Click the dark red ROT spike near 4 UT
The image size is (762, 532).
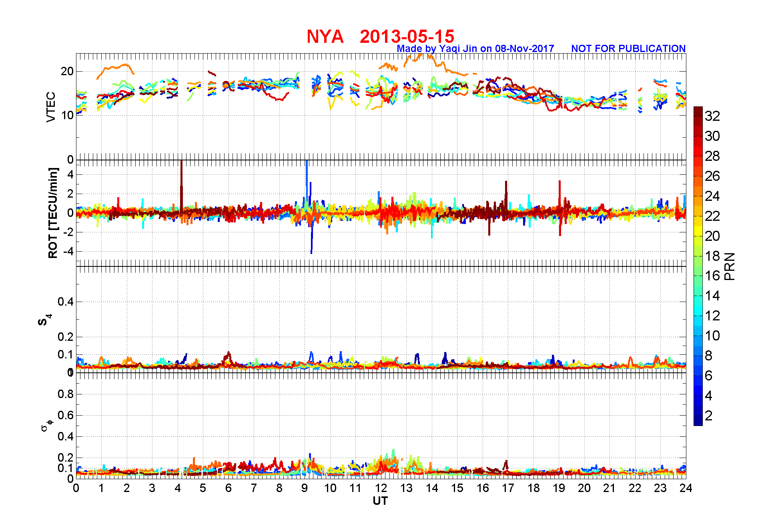(181, 186)
